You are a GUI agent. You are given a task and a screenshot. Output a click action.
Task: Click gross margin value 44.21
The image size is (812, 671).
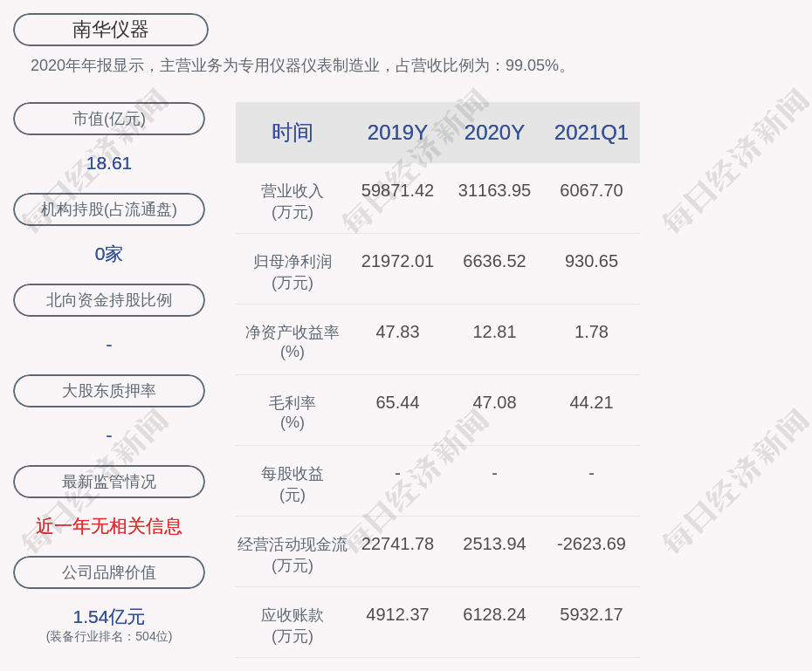click(591, 402)
